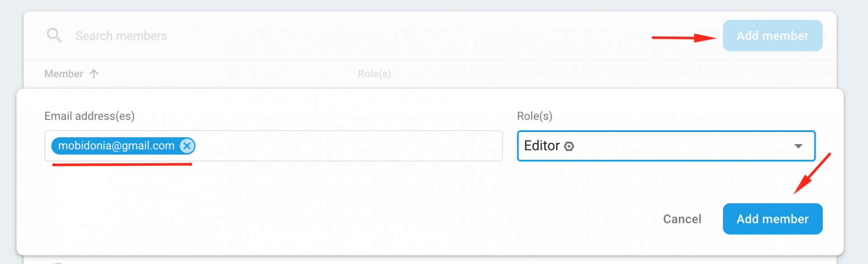
Task: Remove the mobidonia@gmail.com email chip
Action: point(187,146)
